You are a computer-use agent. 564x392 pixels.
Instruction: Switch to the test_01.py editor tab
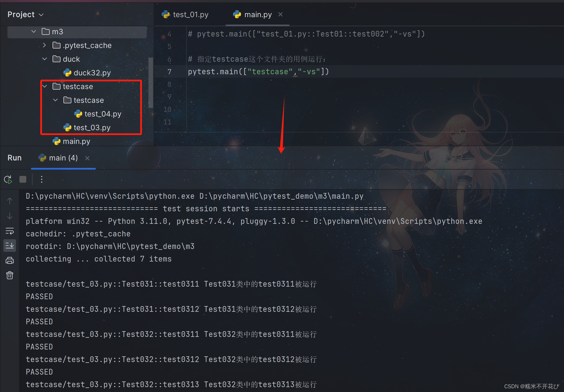(x=186, y=15)
